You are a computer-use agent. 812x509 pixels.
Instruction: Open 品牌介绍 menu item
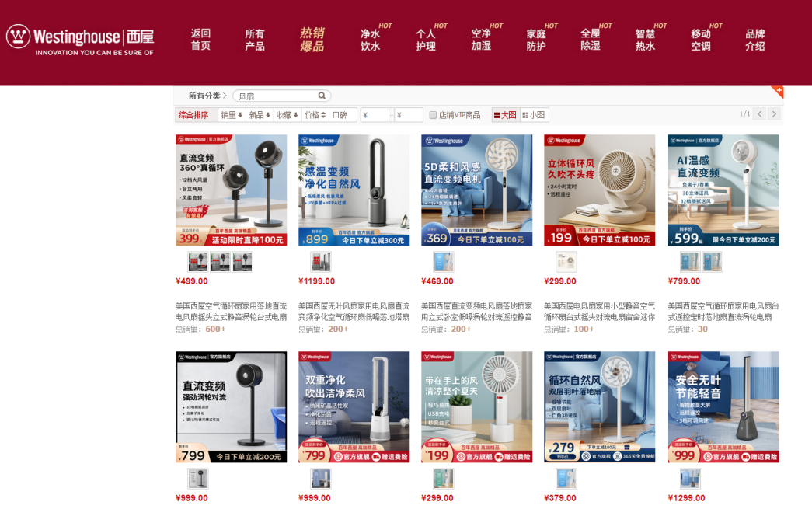pos(755,40)
